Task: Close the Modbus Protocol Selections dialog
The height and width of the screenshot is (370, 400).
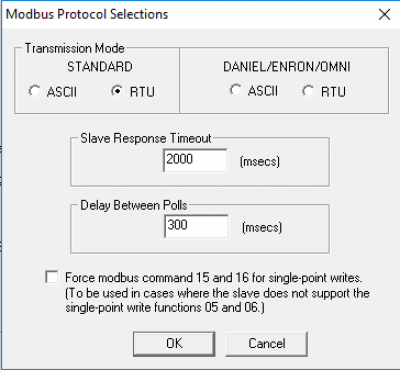Action: tap(384, 14)
